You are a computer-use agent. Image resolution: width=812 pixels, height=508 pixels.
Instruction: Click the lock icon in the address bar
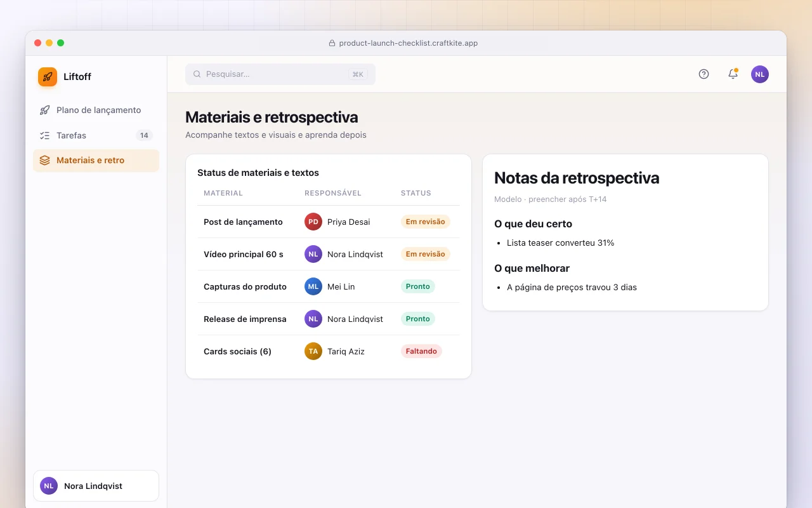coord(332,43)
